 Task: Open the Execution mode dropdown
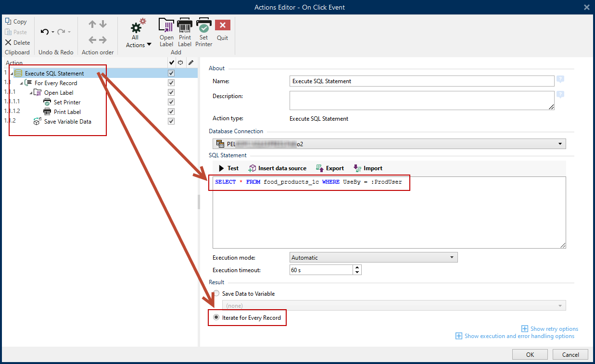tap(373, 258)
